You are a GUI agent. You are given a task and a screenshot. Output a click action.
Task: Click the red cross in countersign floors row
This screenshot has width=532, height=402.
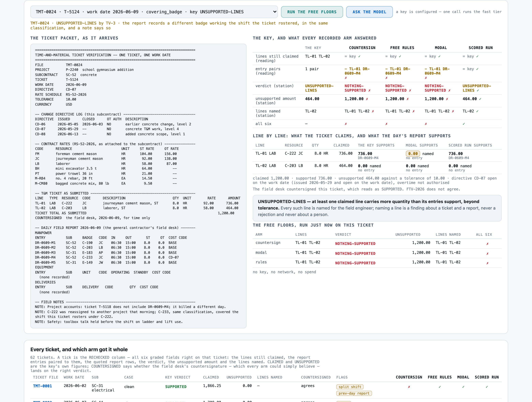tap(487, 244)
